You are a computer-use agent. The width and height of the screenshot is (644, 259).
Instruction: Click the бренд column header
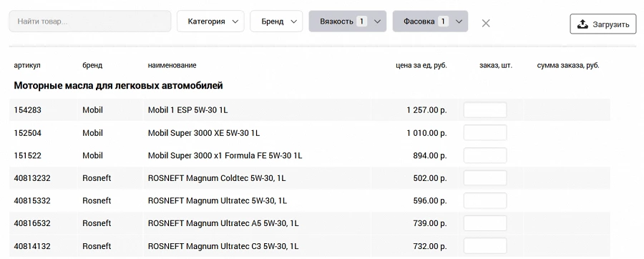click(x=92, y=65)
